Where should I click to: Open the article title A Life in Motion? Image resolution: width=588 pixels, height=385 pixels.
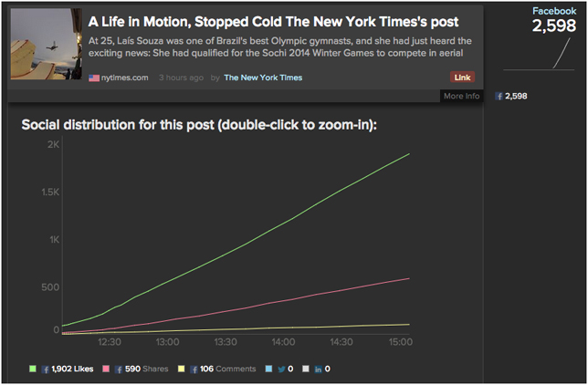point(273,22)
